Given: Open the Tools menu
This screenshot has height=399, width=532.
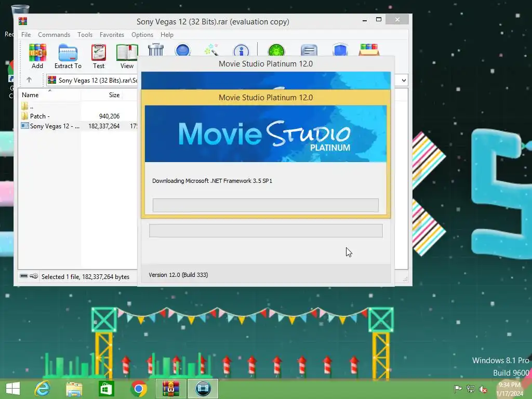Looking at the screenshot, I should 85,35.
